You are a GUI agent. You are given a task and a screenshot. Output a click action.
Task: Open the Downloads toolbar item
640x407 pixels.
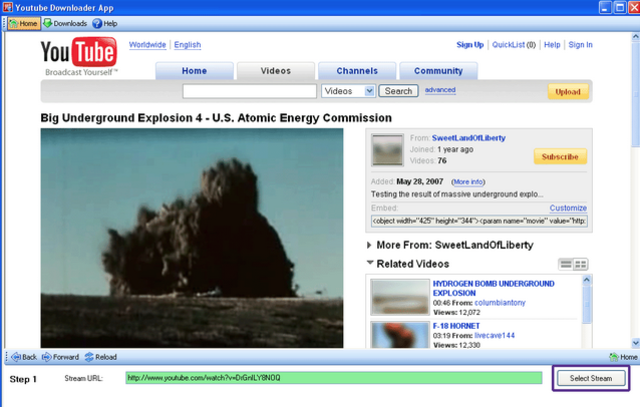(65, 24)
